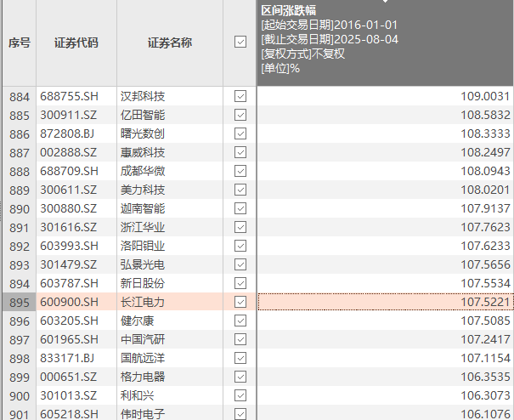514x420 pixels.
Task: Select value cell 109.0031
Action: point(385,96)
